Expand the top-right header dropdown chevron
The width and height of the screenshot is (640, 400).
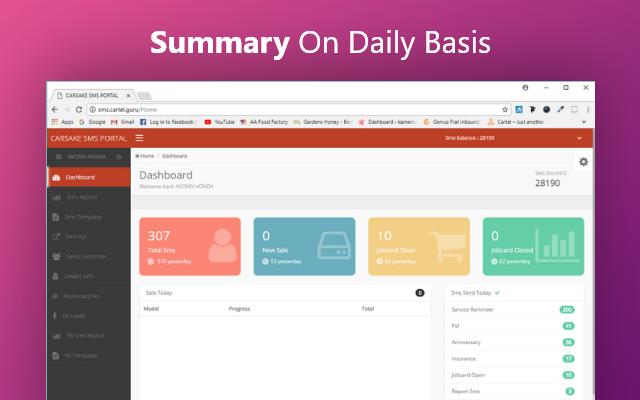(579, 138)
